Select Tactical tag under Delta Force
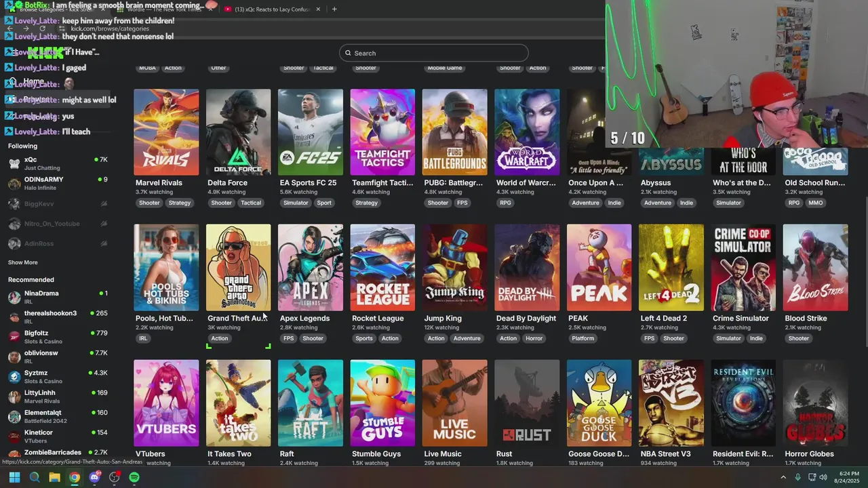Screen dimensions: 868x488 click(251, 203)
